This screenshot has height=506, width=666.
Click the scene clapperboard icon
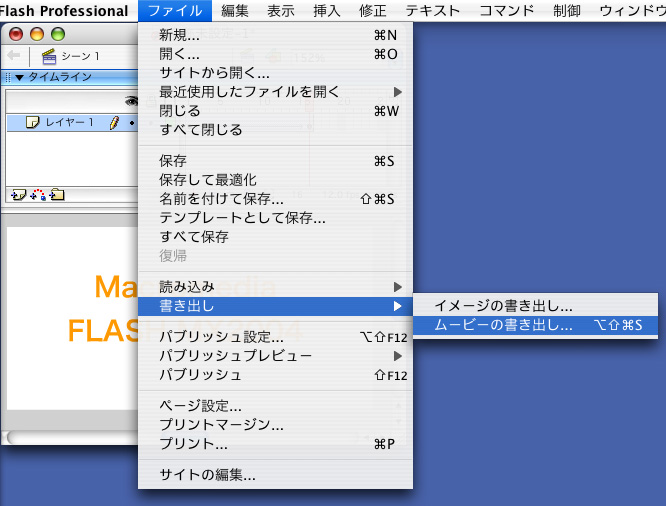point(49,56)
